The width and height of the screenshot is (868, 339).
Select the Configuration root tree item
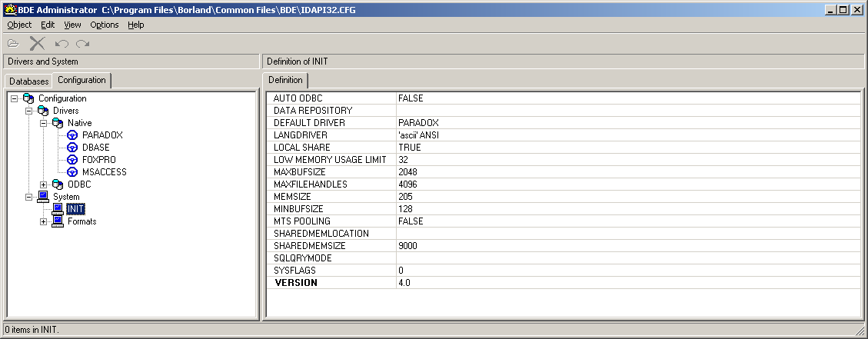tap(62, 98)
